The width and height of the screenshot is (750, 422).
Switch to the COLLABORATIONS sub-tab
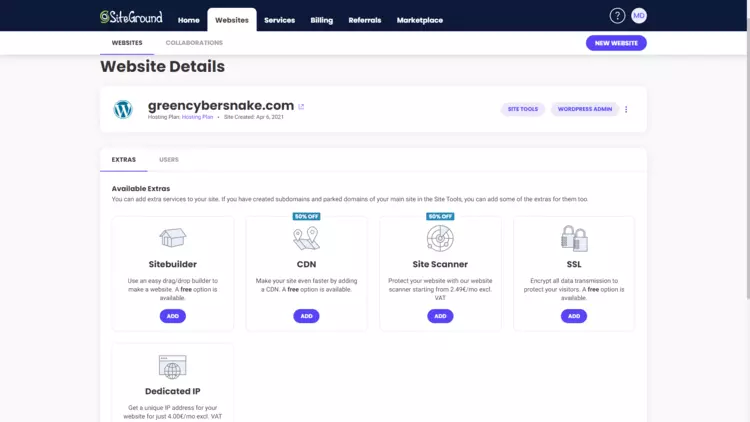pyautogui.click(x=194, y=43)
